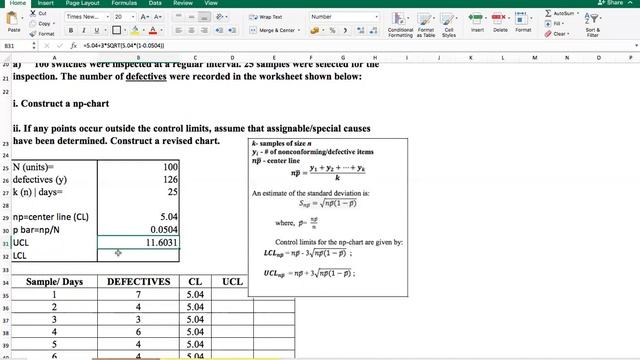640x360 pixels.
Task: Switch to the Review tab
Action: pos(182,3)
